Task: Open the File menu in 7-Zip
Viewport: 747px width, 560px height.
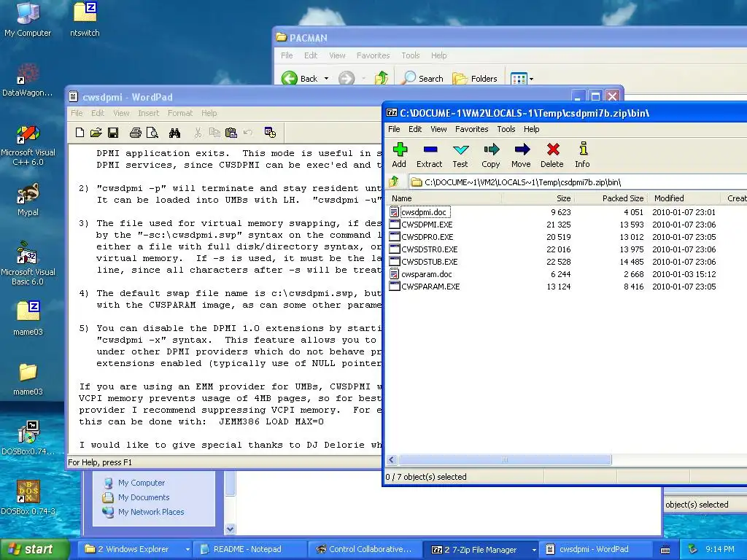Action: [394, 129]
